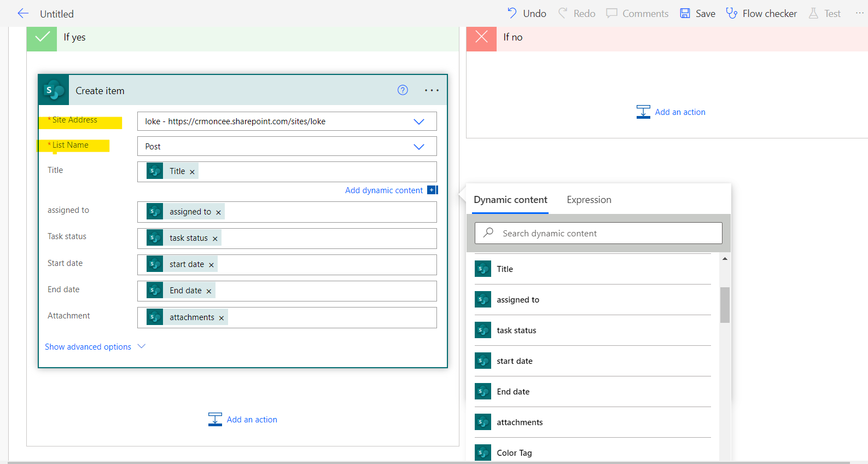Click the Search dynamic content field
The height and width of the screenshot is (464, 868).
point(598,233)
